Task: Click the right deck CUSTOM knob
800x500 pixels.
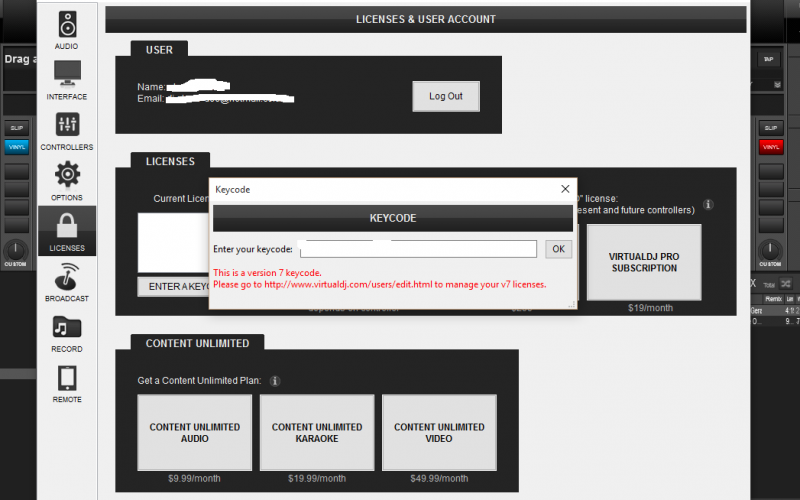Action: (769, 250)
